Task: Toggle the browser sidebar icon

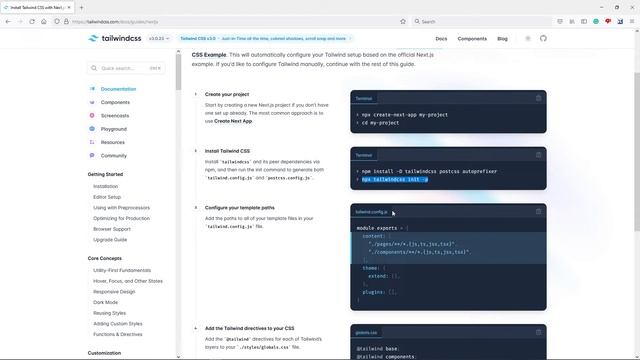Action: 584,21
